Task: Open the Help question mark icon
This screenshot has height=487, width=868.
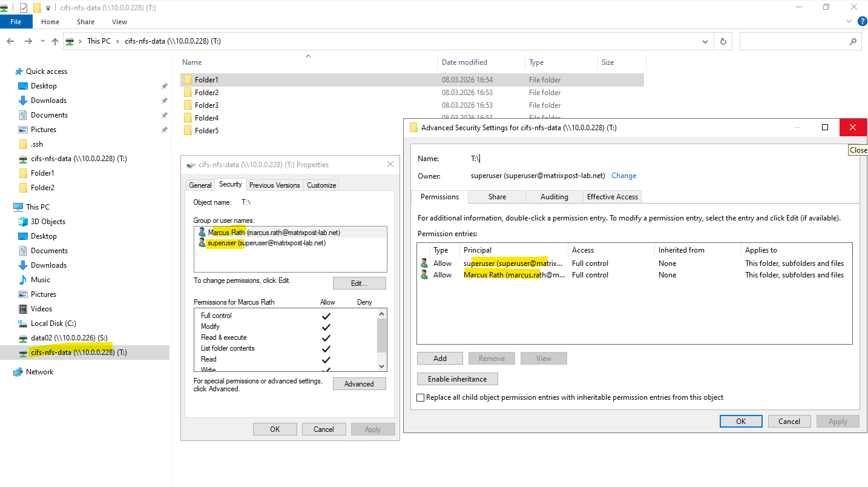Action: pyautogui.click(x=862, y=21)
